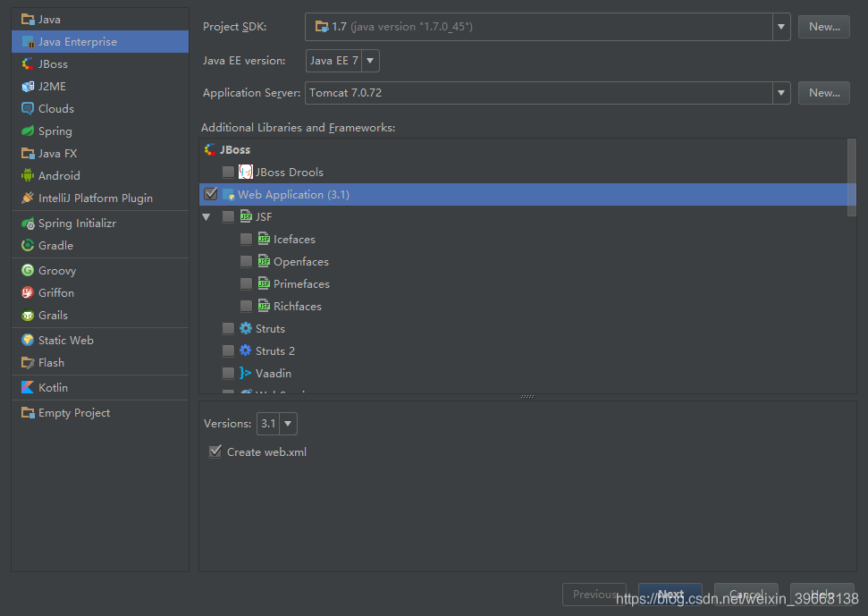Click the Spring leaf icon

[x=28, y=131]
